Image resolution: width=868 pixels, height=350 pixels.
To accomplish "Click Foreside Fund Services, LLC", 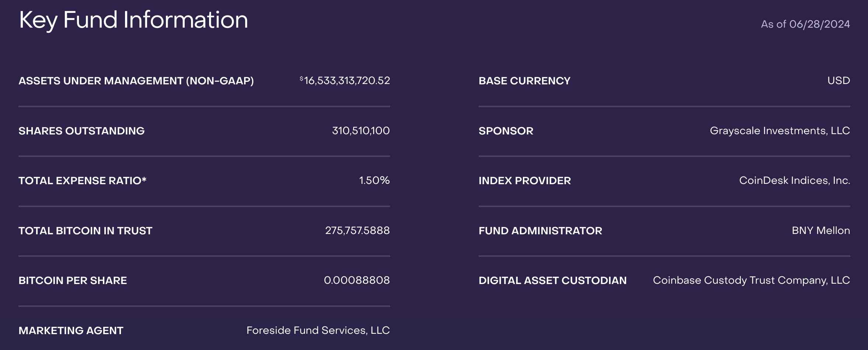I will tap(318, 330).
